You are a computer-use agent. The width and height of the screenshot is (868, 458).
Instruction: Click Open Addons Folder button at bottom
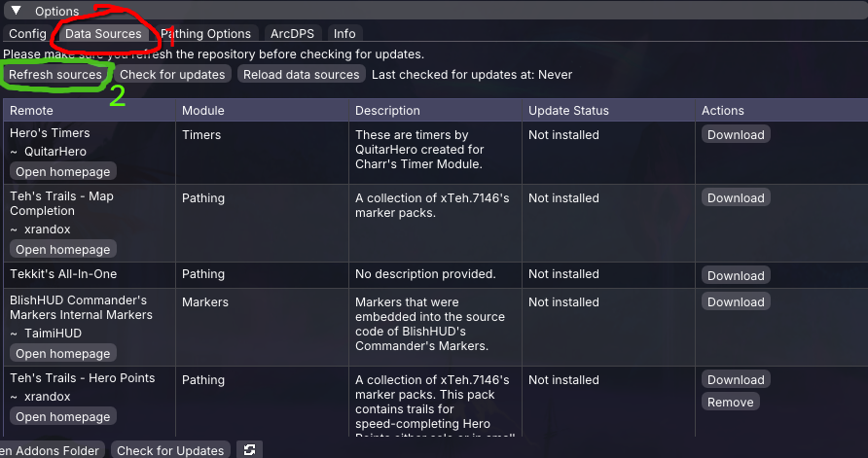(52, 450)
